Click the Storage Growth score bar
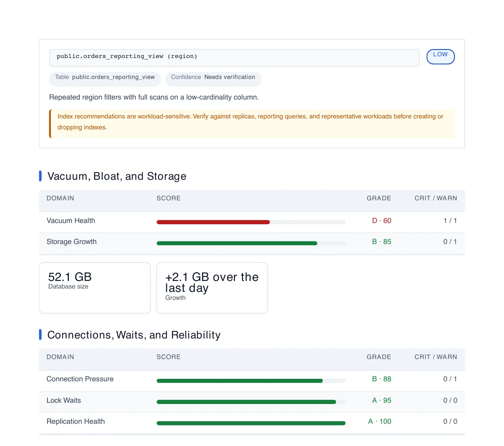Screen dimensions: 504x446 pos(251,243)
